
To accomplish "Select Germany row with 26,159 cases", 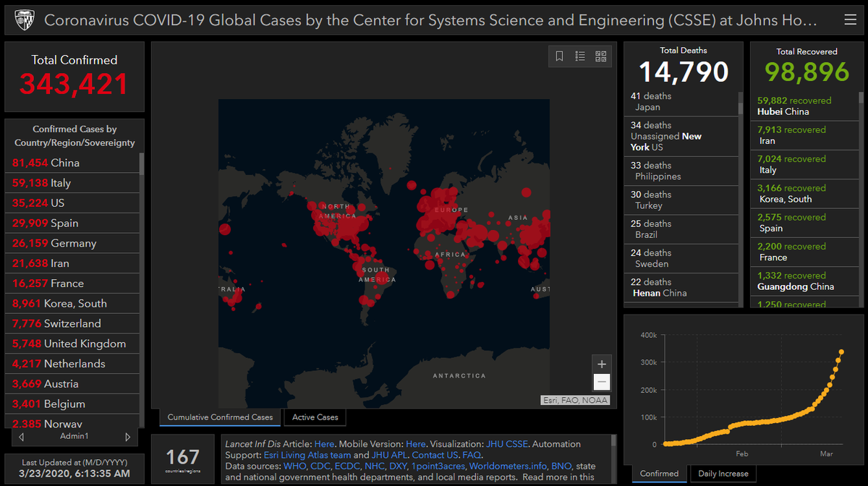I will pos(72,243).
